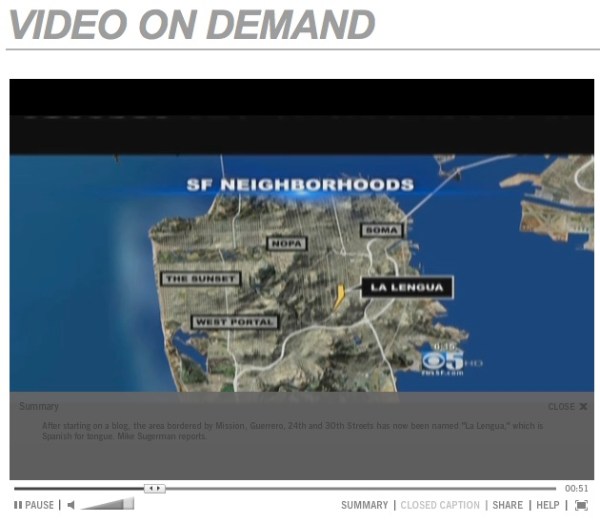This screenshot has width=600, height=522.
Task: Click the Video On Demand heading
Action: pos(190,24)
